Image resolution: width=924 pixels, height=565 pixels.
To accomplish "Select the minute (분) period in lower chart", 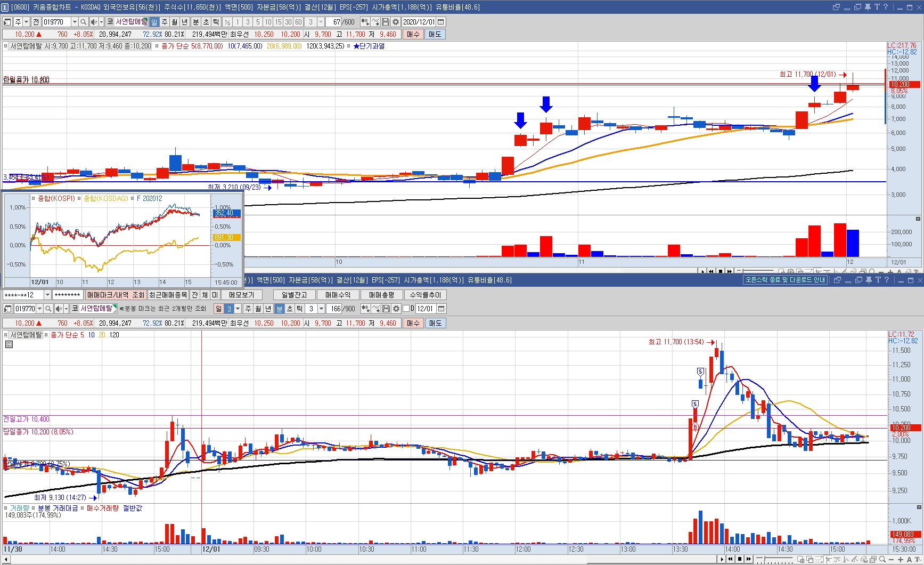I will (279, 309).
